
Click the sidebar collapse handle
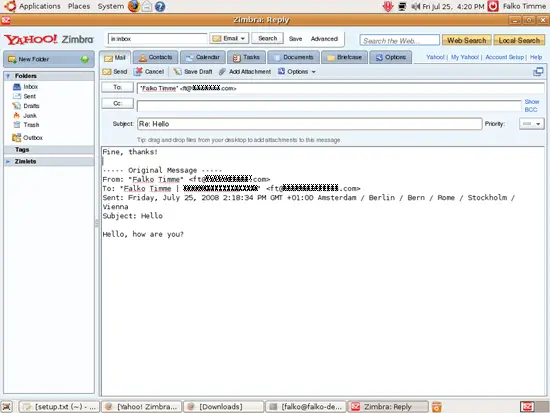97,223
